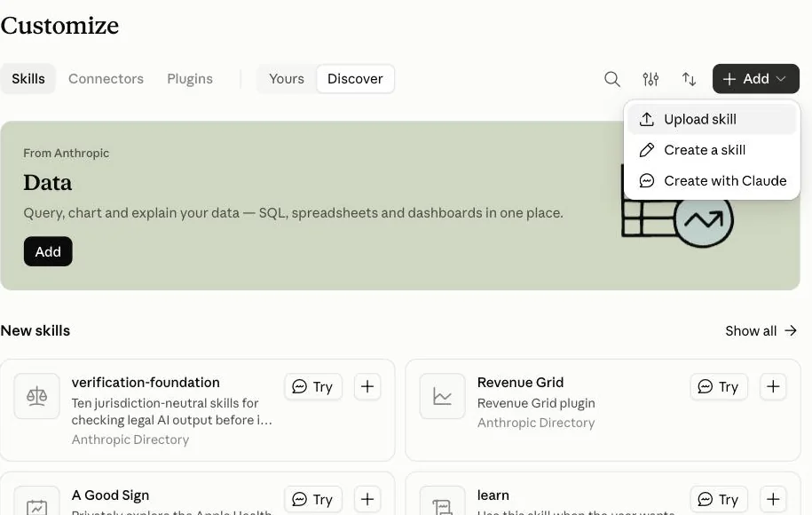Try the learn skill

719,499
